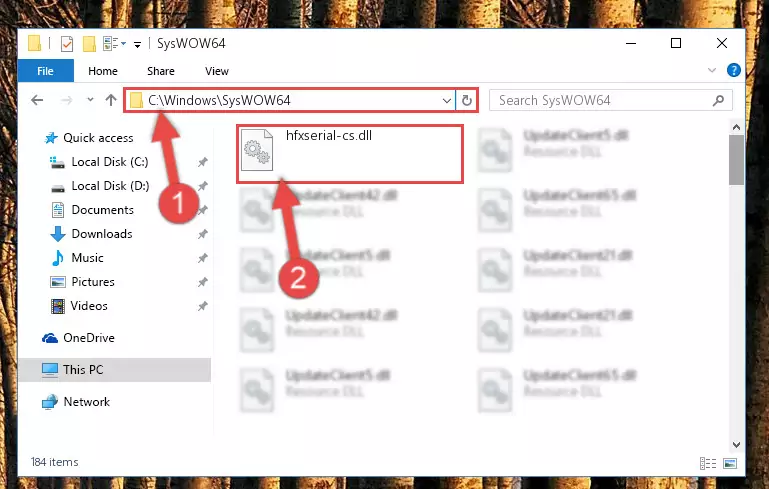
Task: Open the Customize Quick Access Toolbar dropdown
Action: tap(137, 45)
